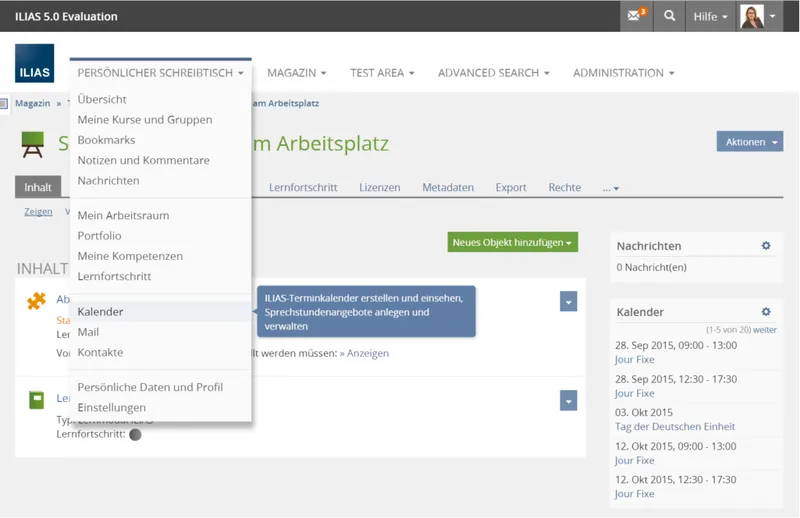The height and width of the screenshot is (518, 800).
Task: Expand the Persönlicher Schreibtisch menu
Action: pyautogui.click(x=160, y=72)
